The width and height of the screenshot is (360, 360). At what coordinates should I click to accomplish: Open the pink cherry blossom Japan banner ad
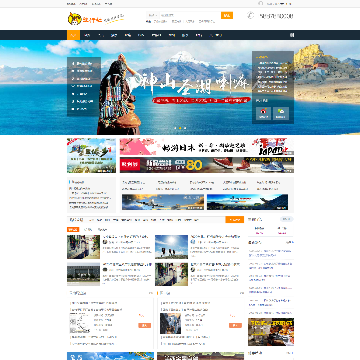point(207,147)
